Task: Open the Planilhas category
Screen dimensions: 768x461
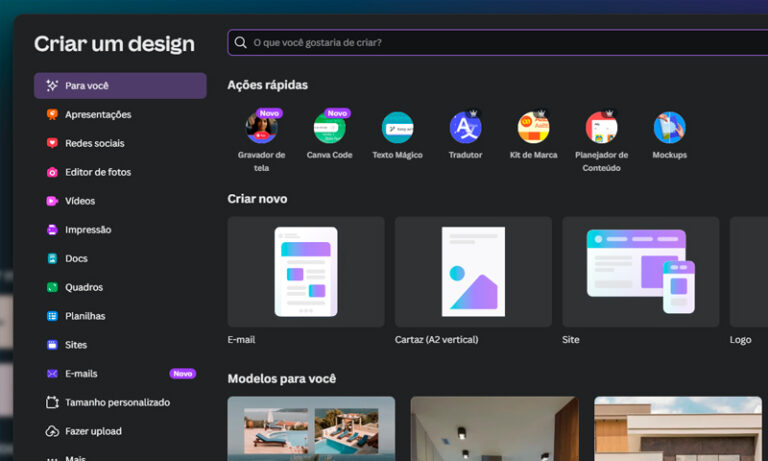Action: [120, 316]
